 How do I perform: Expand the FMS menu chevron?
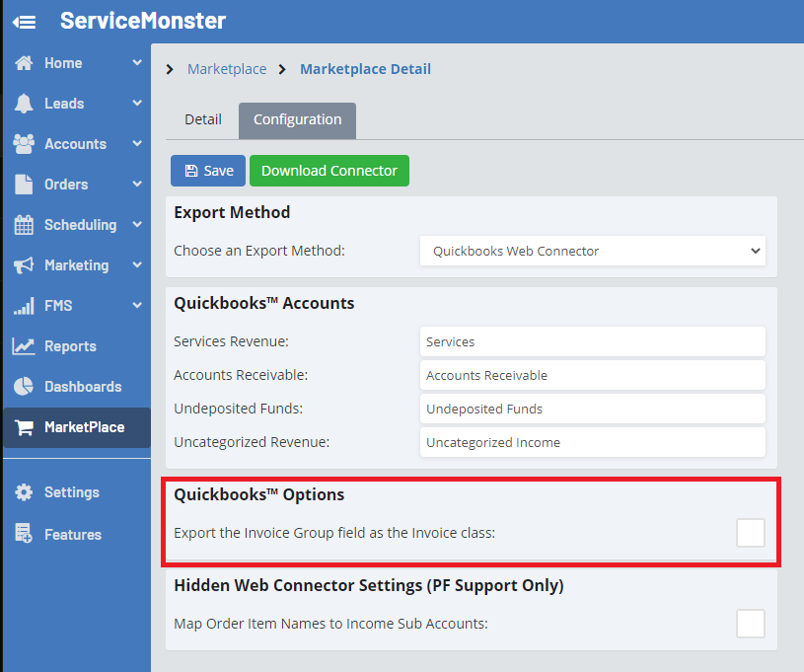pos(137,306)
